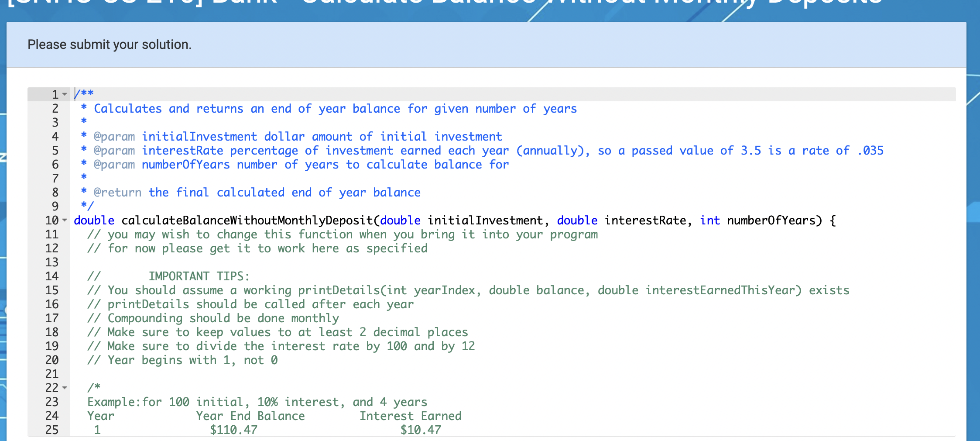This screenshot has width=980, height=441.
Task: Click the Year End Balance example header
Action: 251,416
